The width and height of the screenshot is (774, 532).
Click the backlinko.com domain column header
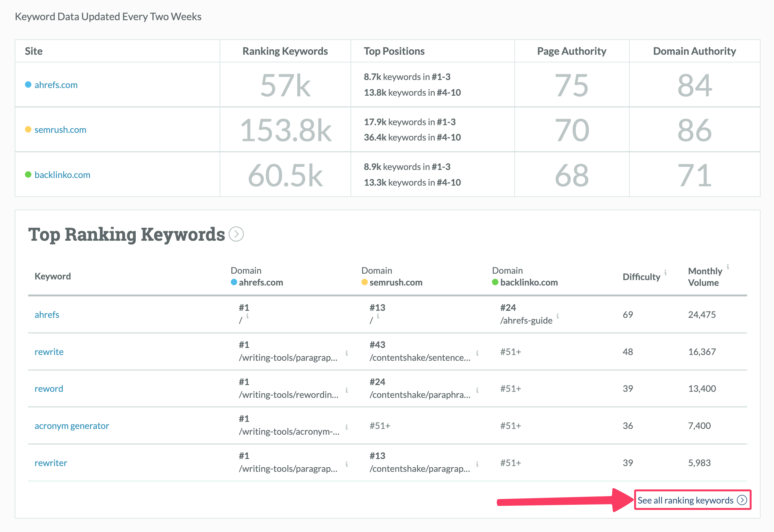pyautogui.click(x=525, y=276)
